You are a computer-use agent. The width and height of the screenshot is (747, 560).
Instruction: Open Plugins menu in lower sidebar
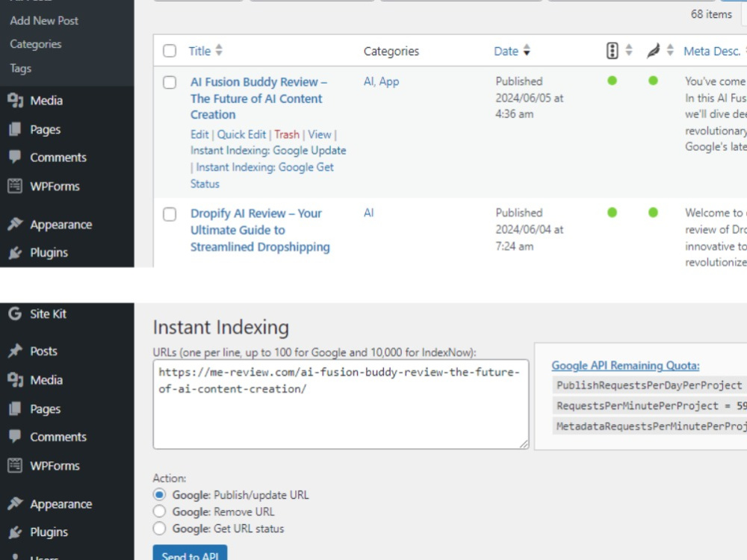coord(49,532)
